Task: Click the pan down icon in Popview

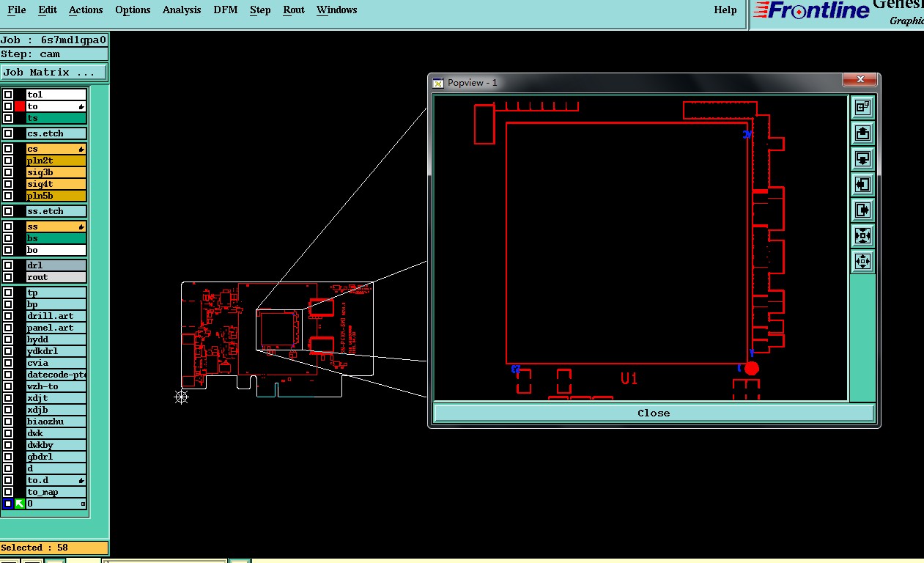Action: (862, 158)
